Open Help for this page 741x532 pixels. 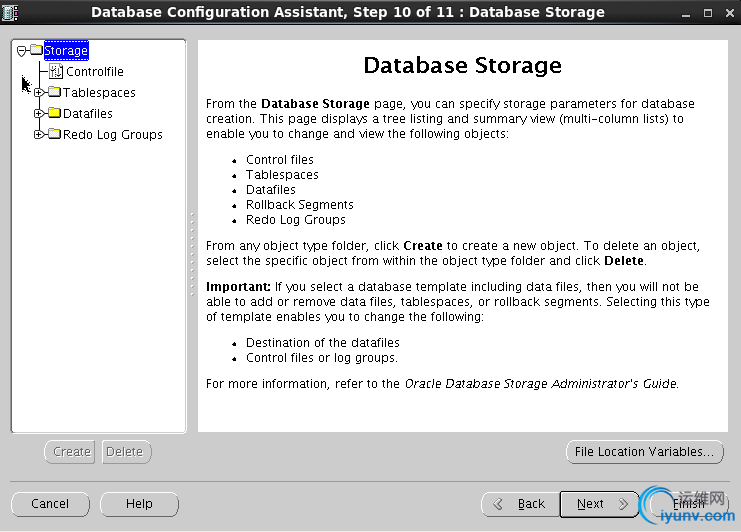(139, 504)
